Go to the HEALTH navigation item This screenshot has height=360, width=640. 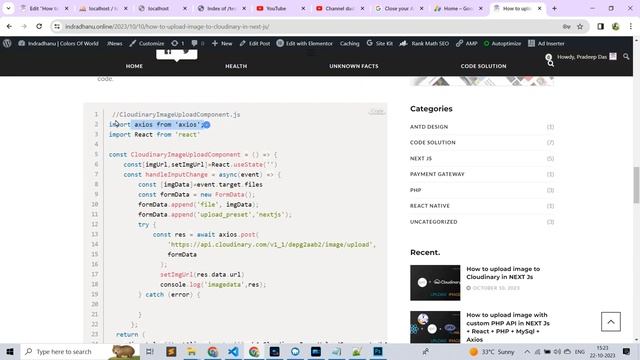pos(236,66)
